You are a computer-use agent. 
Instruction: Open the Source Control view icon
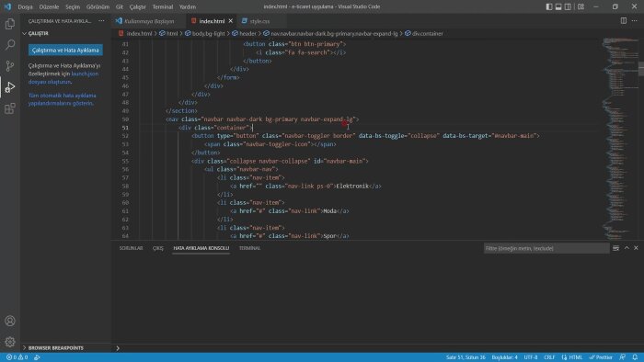click(10, 66)
